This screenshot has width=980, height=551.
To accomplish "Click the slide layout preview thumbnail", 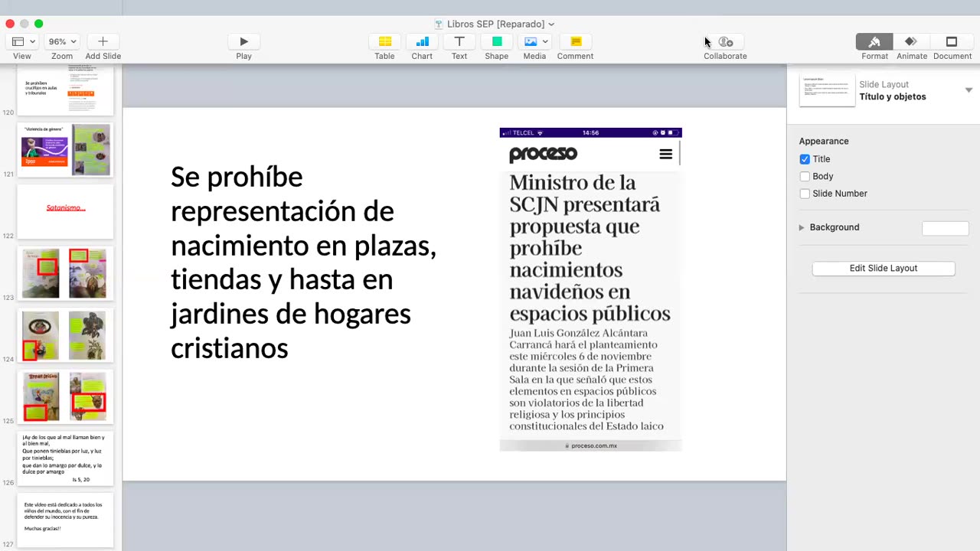I will [827, 90].
